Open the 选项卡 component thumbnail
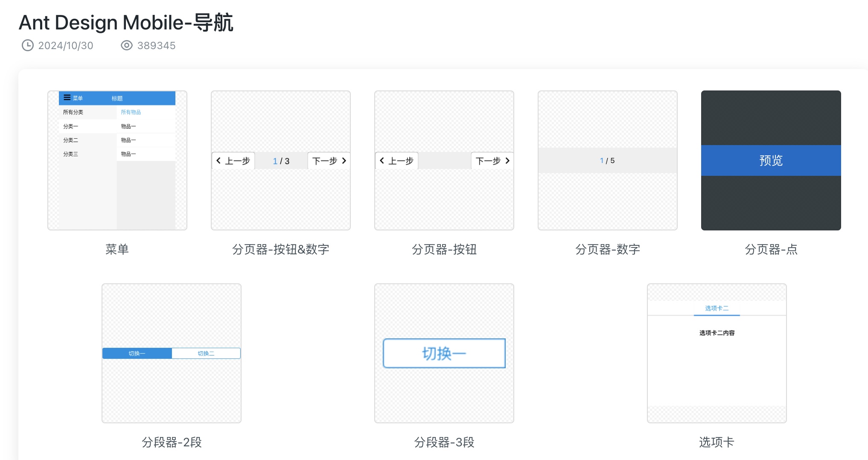868x460 pixels. (717, 353)
